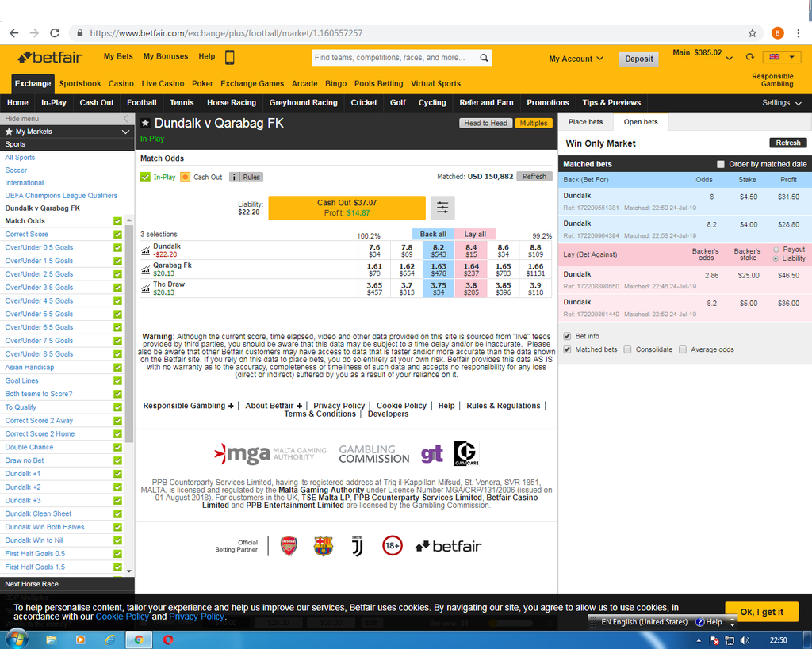This screenshot has height=649, width=812.
Task: Open the Sportsbook tab
Action: click(x=80, y=84)
